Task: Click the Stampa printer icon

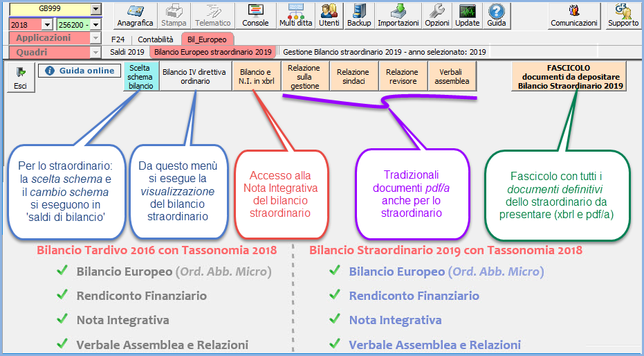Action: click(174, 16)
